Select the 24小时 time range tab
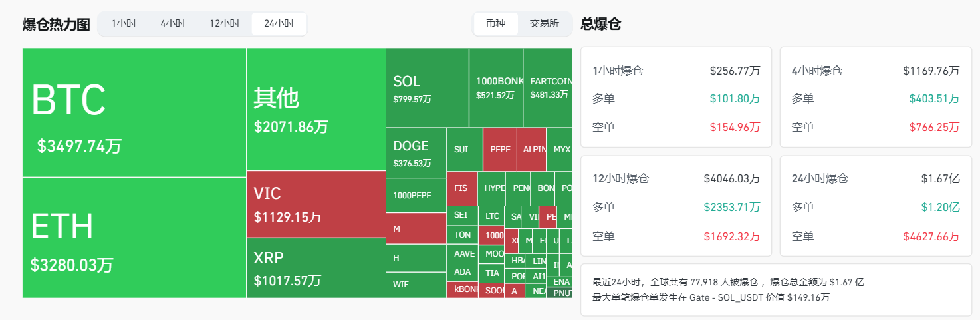This screenshot has height=320, width=980. (279, 24)
